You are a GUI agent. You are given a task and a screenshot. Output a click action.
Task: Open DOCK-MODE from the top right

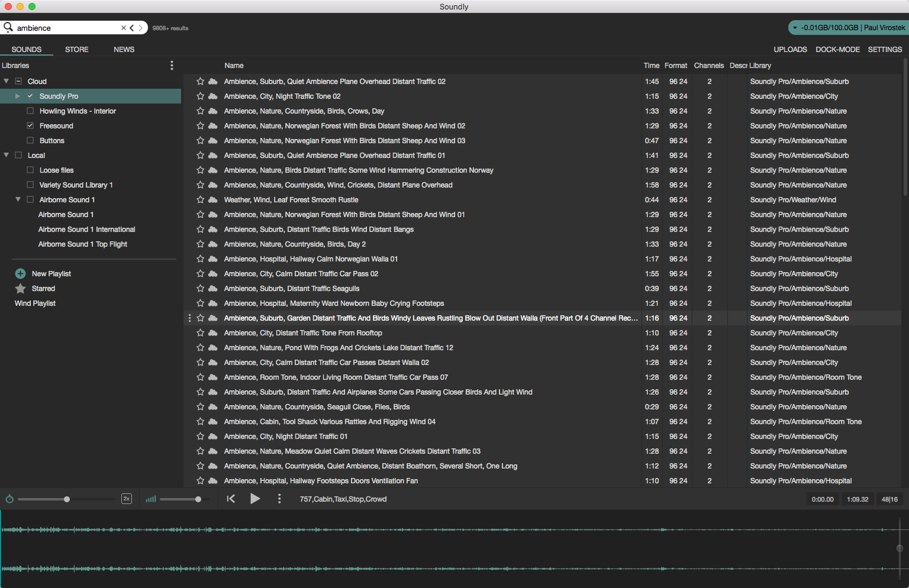coord(837,49)
